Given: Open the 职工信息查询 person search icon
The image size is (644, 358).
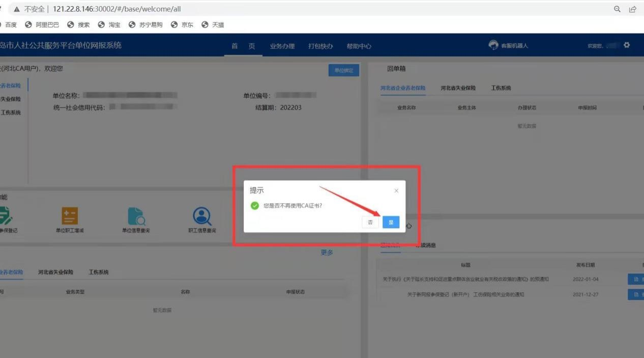Looking at the screenshot, I should 202,216.
